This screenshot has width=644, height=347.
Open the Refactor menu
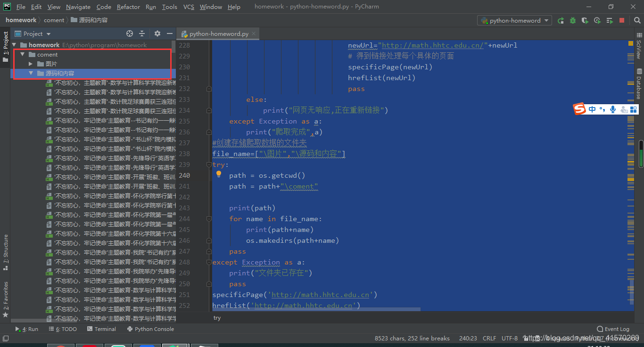[128, 7]
